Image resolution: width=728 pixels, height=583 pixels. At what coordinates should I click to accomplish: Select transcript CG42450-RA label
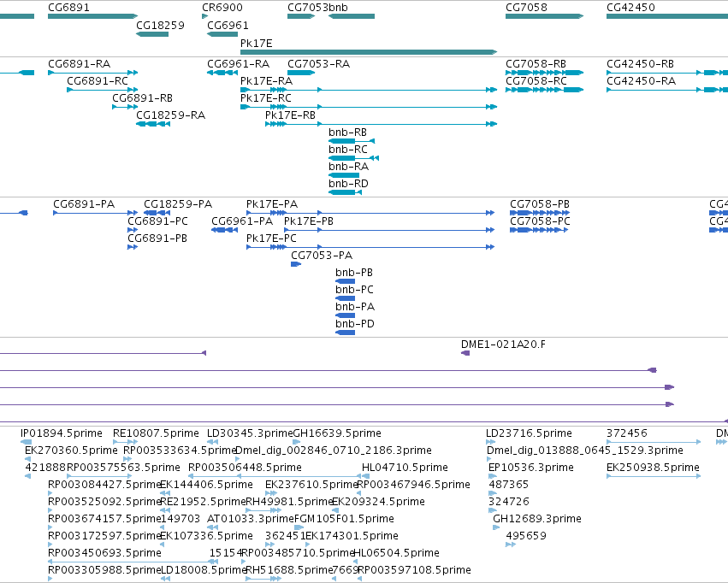[642, 81]
